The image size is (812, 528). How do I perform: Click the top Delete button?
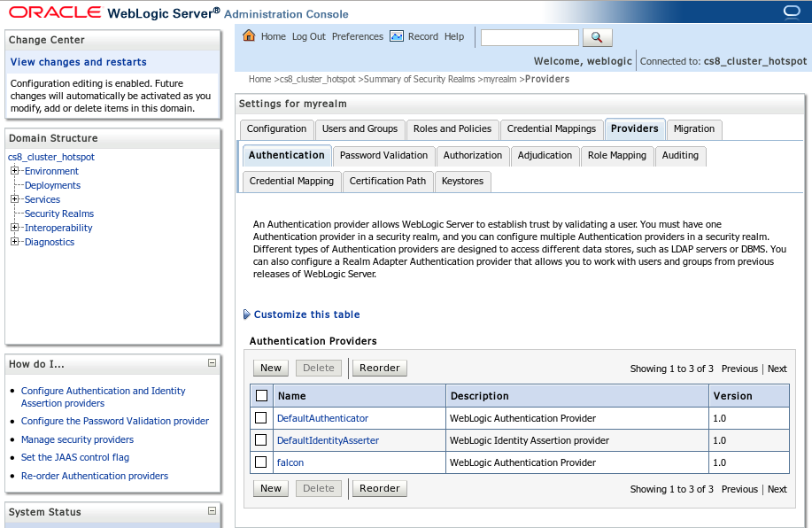pyautogui.click(x=319, y=368)
